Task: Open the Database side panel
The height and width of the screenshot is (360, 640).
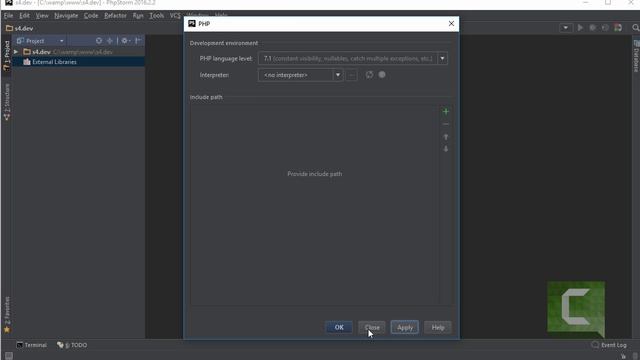Action: coord(636,56)
